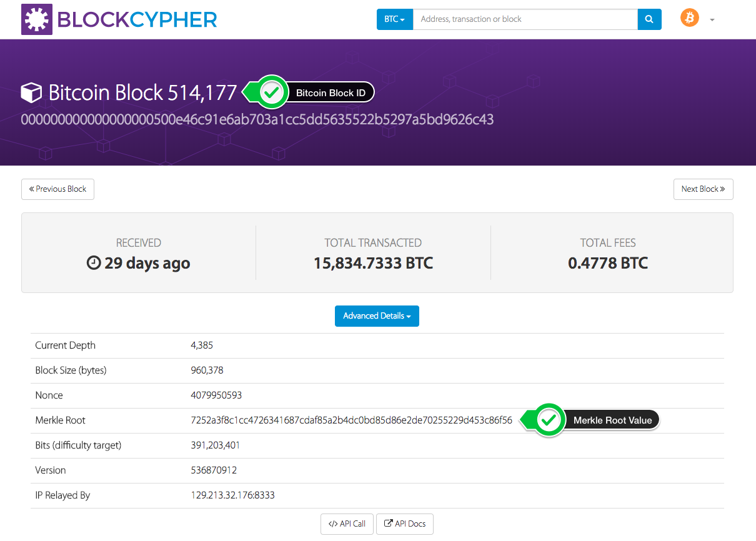Select the Block Size value 960,378
Viewport: 756px width, 541px height.
click(x=207, y=370)
